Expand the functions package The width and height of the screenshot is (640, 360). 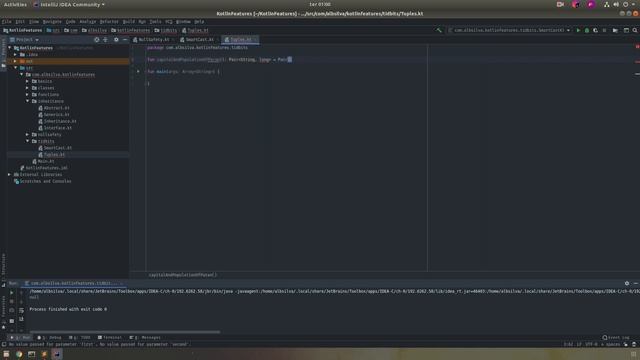click(x=28, y=94)
